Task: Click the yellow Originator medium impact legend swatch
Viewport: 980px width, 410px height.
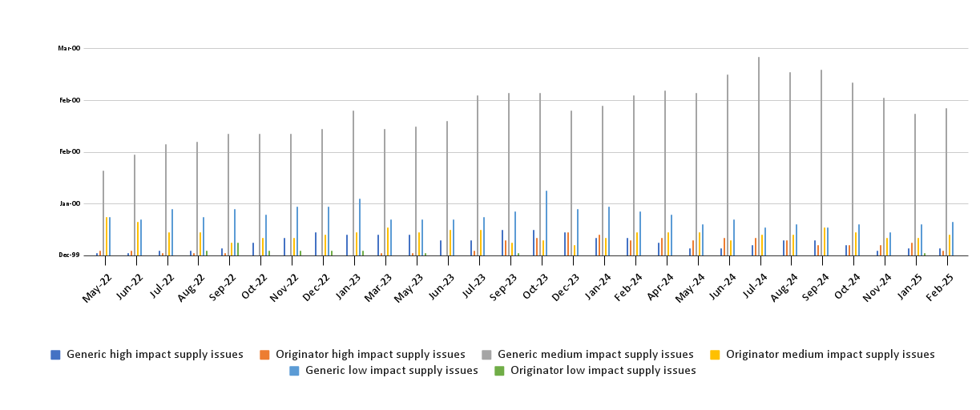Action: click(715, 355)
